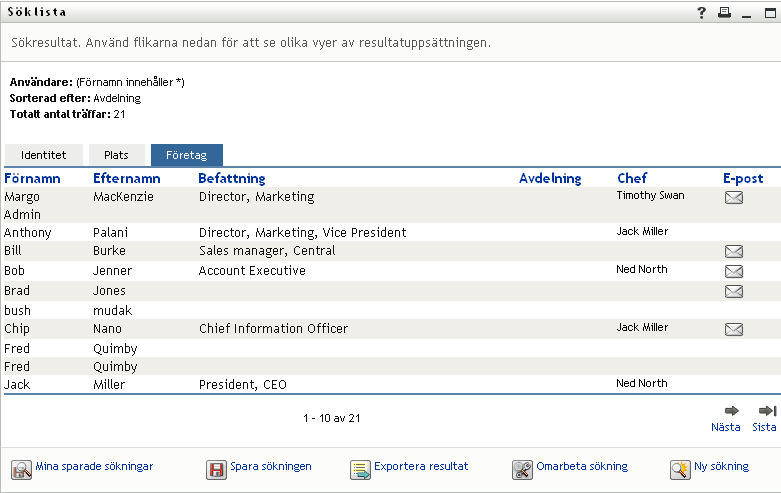Email Chip Nano using envelope icon
This screenshot has width=781, height=493.
734,329
